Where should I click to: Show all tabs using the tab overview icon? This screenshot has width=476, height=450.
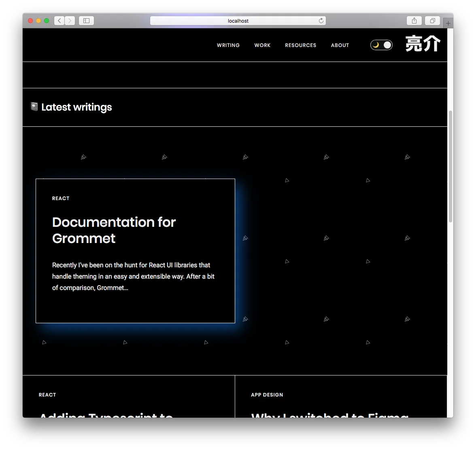tap(432, 20)
